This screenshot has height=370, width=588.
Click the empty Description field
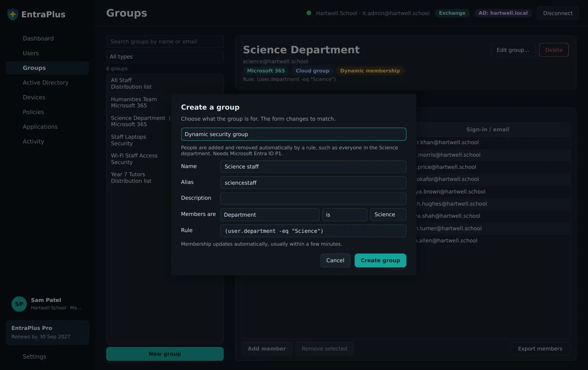click(x=313, y=199)
